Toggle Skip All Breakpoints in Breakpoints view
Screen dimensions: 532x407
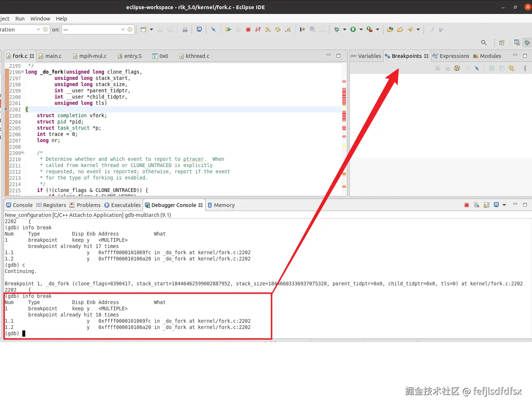477,68
